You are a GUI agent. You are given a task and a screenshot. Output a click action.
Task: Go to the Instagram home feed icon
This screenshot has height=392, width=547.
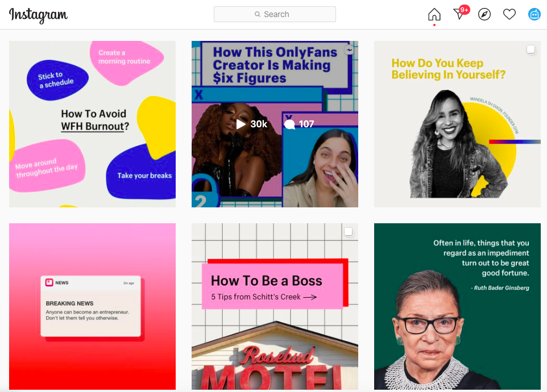pos(434,14)
